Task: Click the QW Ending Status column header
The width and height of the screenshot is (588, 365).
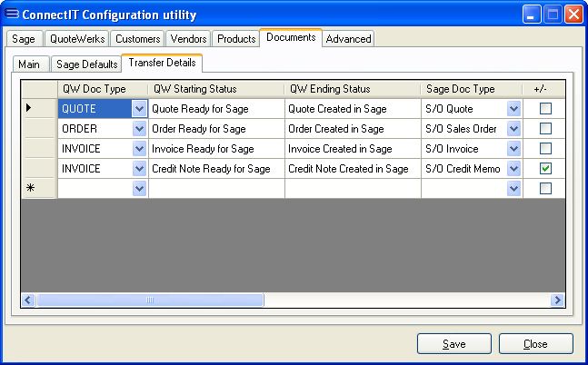Action: tap(353, 89)
